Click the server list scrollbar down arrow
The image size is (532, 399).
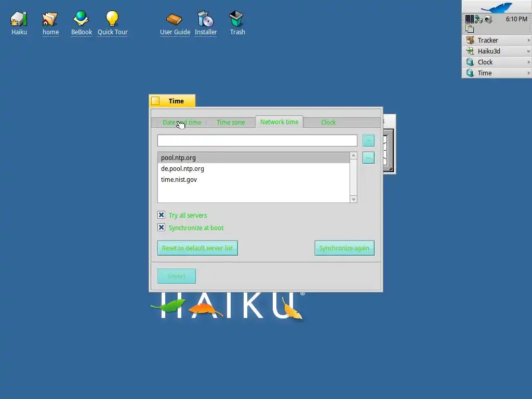353,199
